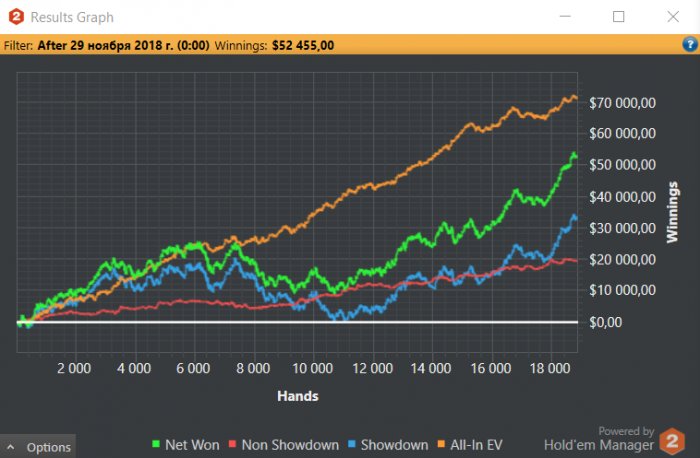700x458 pixels.
Task: Click the $60 000,00 axis label
Action: coord(622,133)
